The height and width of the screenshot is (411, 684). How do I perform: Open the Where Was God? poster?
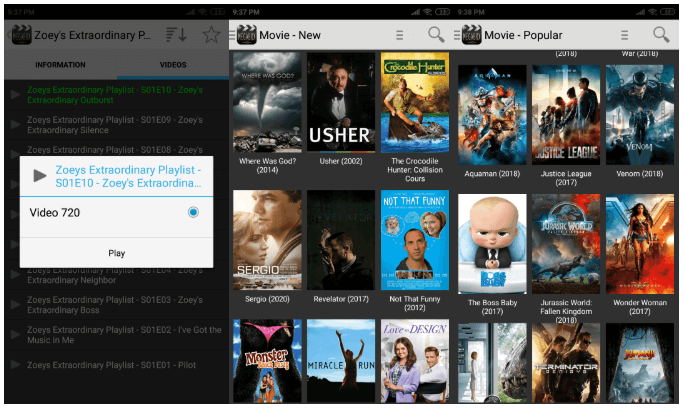click(267, 102)
